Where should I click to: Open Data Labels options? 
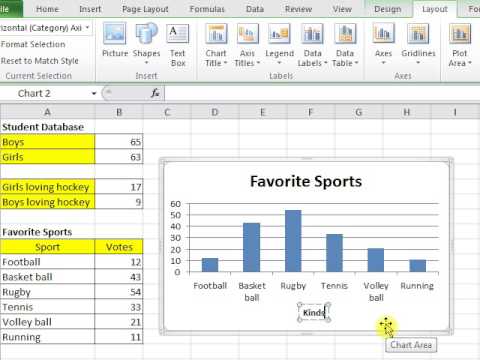pos(312,45)
